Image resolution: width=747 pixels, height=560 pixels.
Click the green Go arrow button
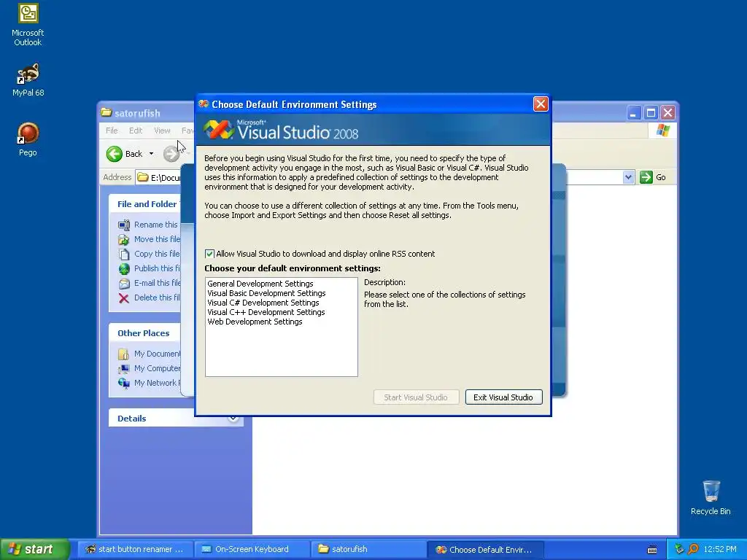coord(646,177)
